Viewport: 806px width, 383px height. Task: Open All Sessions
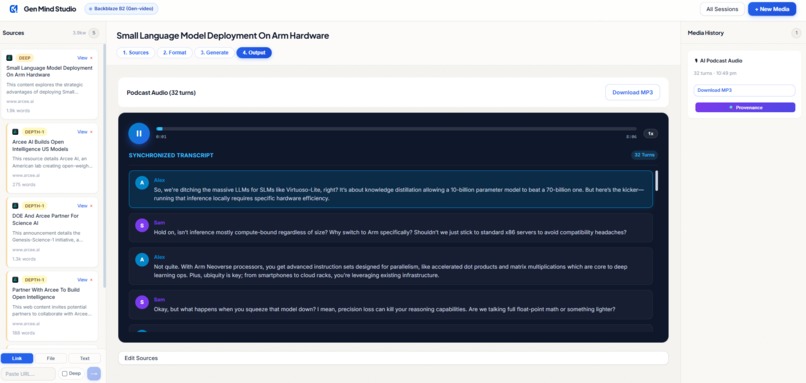[x=722, y=9]
